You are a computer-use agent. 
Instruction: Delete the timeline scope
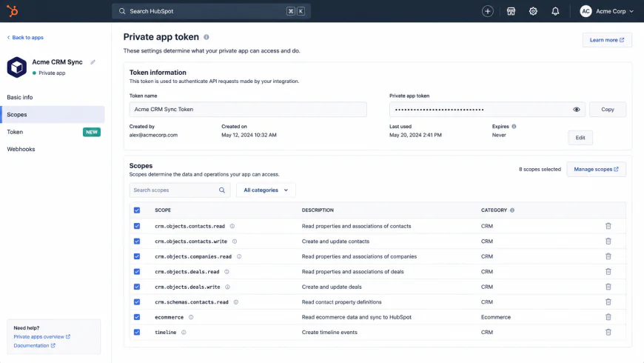pyautogui.click(x=608, y=332)
